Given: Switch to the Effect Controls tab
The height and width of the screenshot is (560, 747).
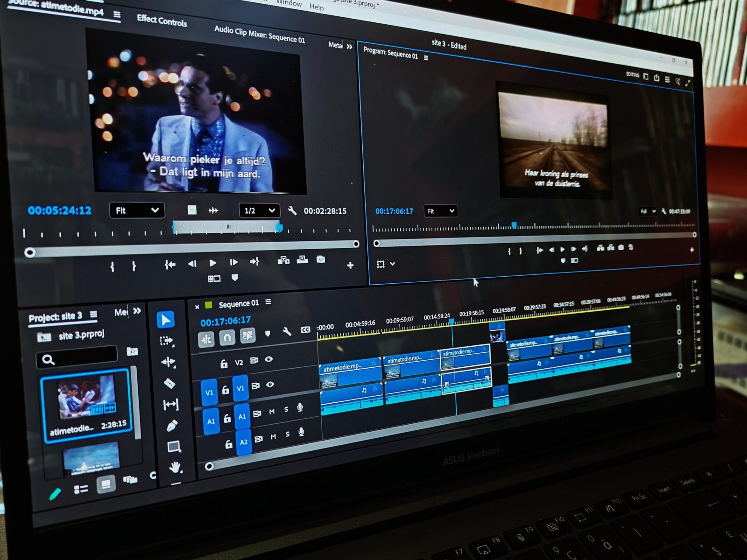Looking at the screenshot, I should coord(162,21).
